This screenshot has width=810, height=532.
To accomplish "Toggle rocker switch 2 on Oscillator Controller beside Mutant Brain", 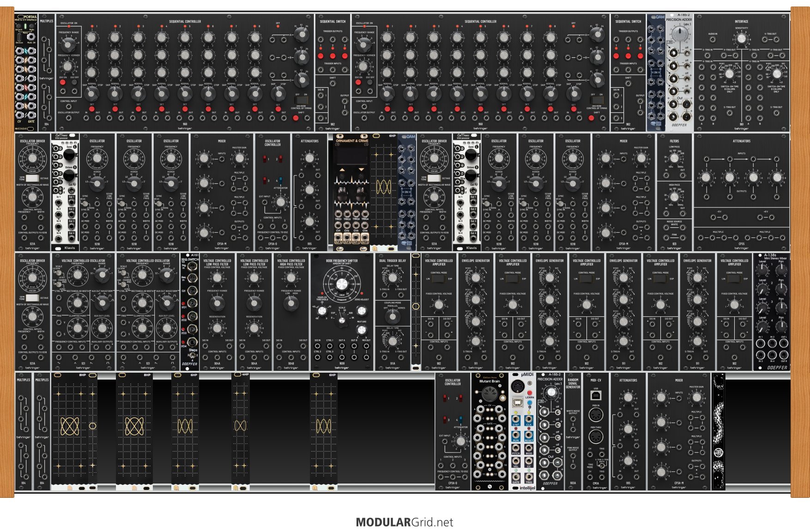I will click(x=460, y=398).
